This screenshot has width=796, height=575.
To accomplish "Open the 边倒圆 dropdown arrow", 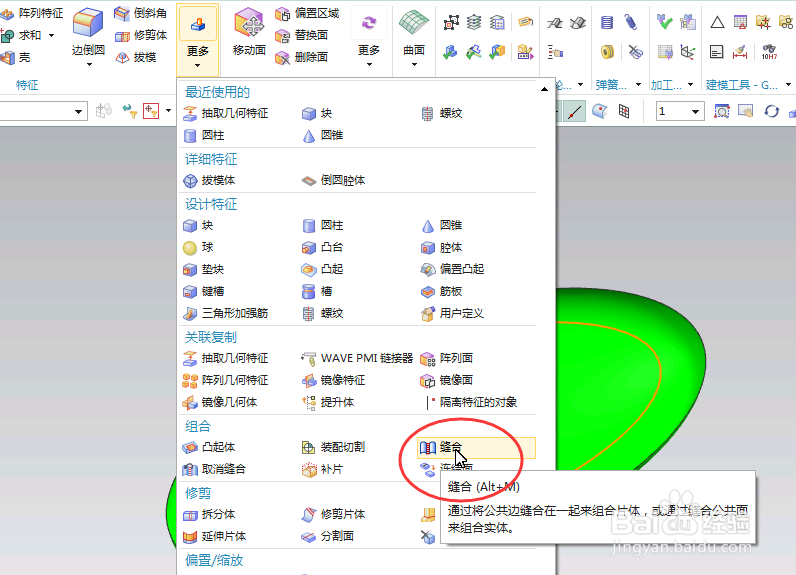I will [x=89, y=64].
